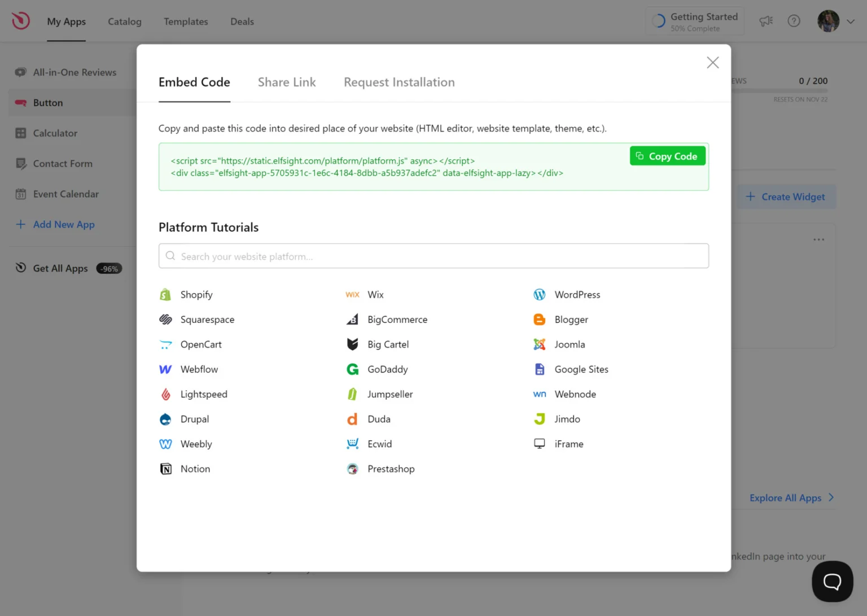
Task: Open the Request Installation tab
Action: (399, 82)
